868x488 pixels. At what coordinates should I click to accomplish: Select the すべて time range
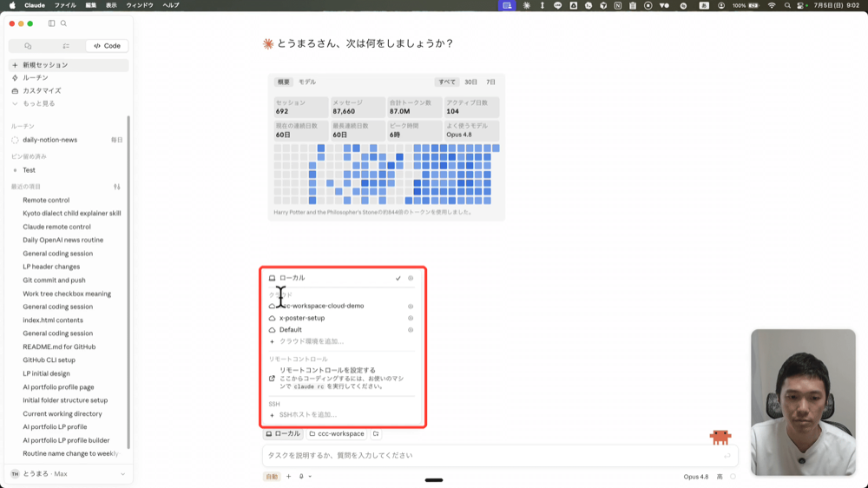point(447,82)
